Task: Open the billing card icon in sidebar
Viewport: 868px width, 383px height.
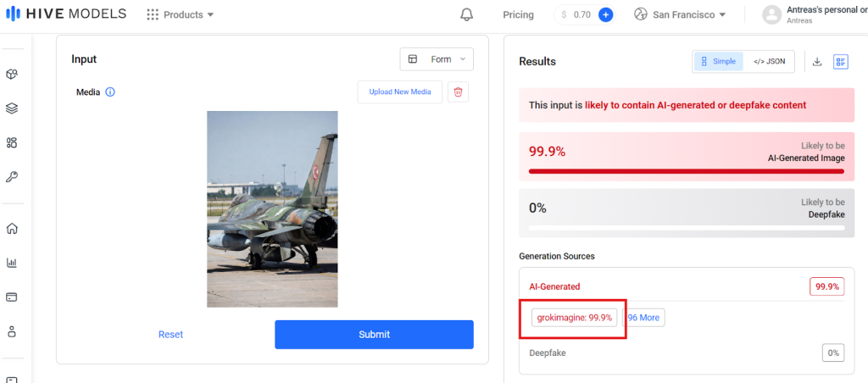Action: (12, 297)
